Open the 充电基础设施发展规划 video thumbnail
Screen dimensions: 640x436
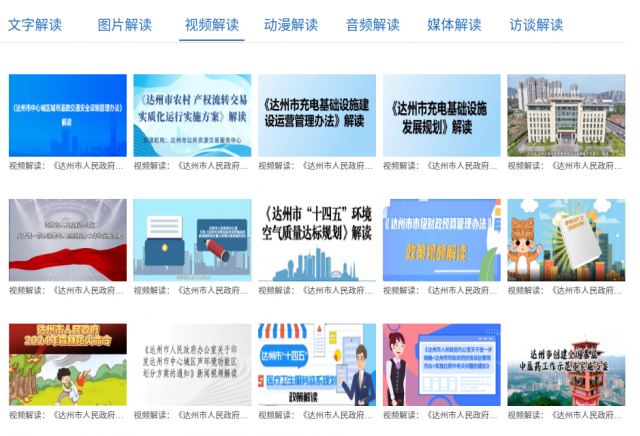click(441, 115)
